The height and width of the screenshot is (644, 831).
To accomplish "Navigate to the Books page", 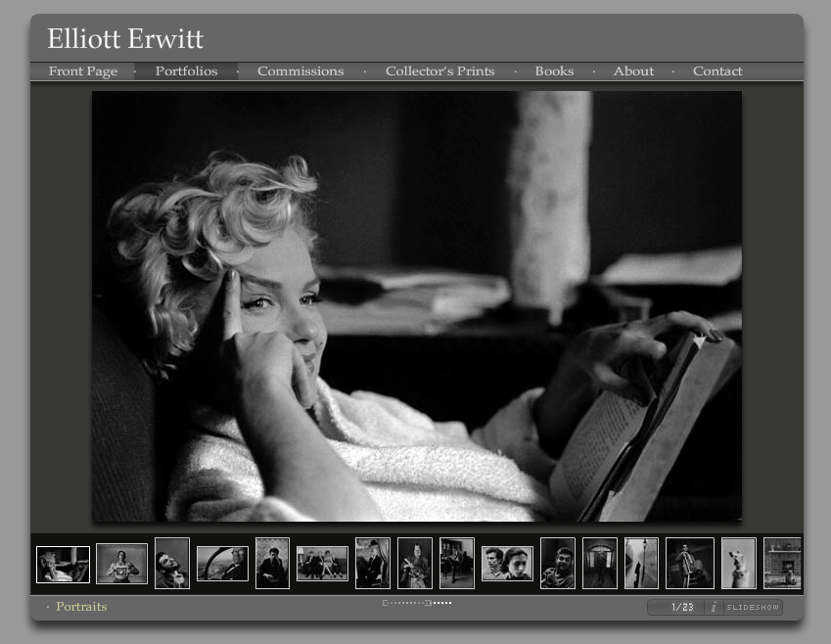I will click(554, 71).
